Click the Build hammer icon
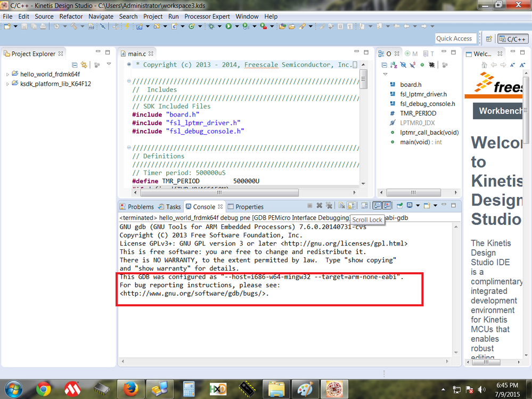The width and height of the screenshot is (532, 399). click(x=74, y=26)
